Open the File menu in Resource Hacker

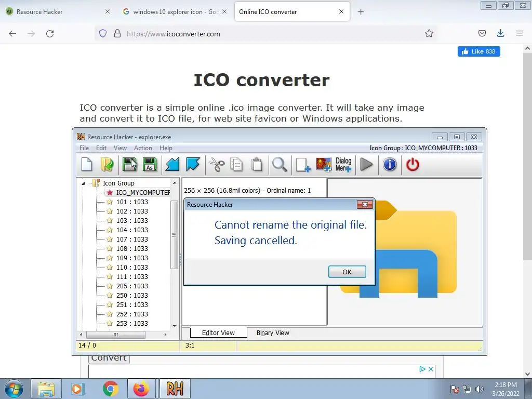coord(84,148)
